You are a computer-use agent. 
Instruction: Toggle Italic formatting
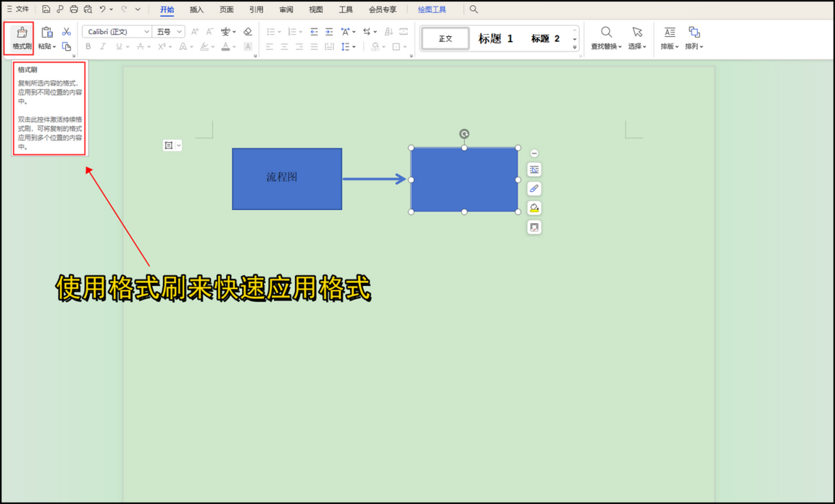coord(103,47)
